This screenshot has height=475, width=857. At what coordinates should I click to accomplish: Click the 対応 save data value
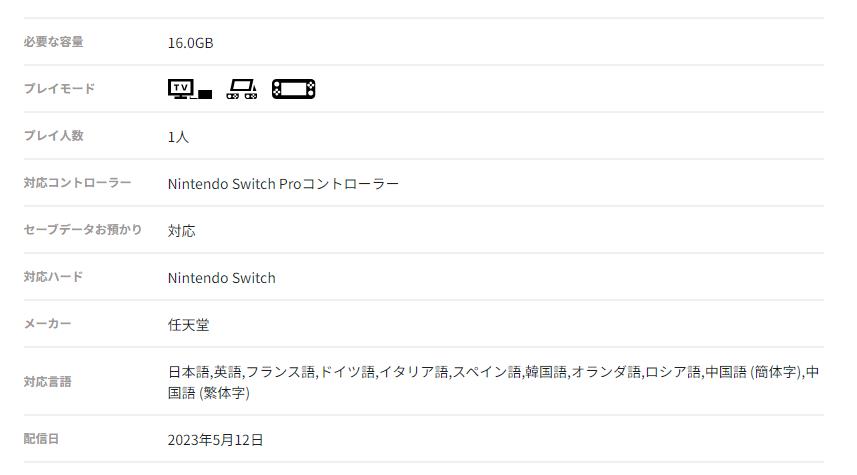(x=181, y=231)
